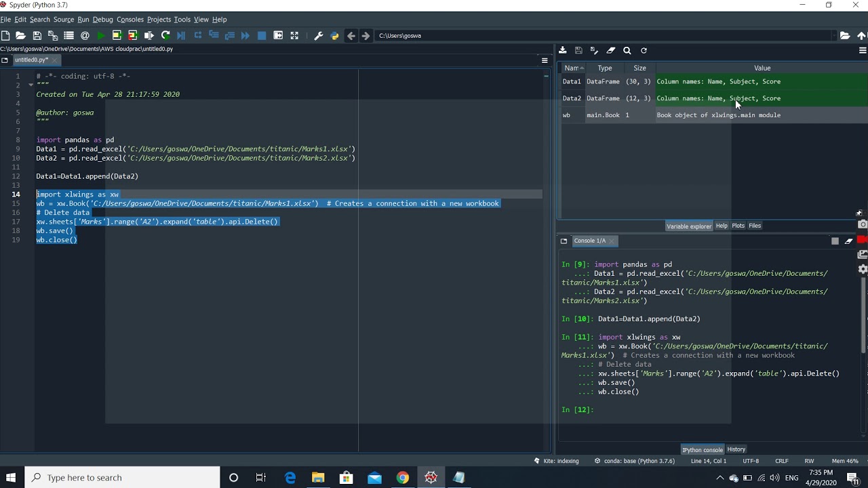868x488 pixels.
Task: Remove all variables with the eraser icon
Action: click(x=611, y=50)
